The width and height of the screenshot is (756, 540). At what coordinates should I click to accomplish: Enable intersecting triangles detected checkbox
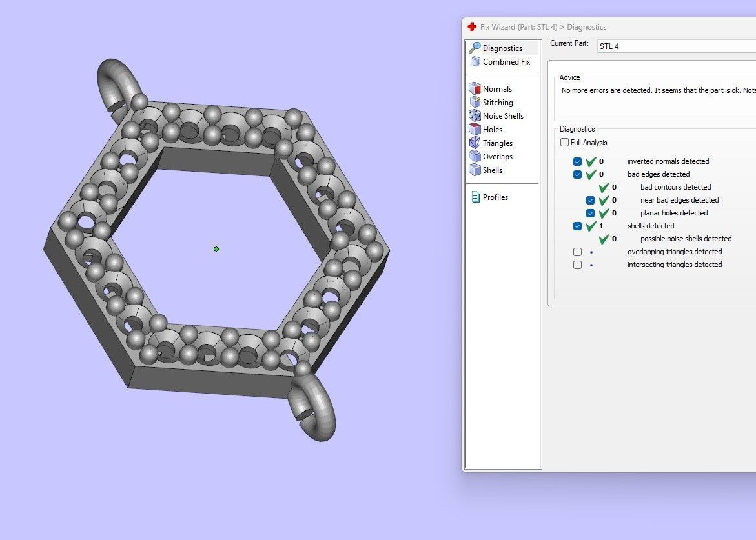tap(577, 265)
